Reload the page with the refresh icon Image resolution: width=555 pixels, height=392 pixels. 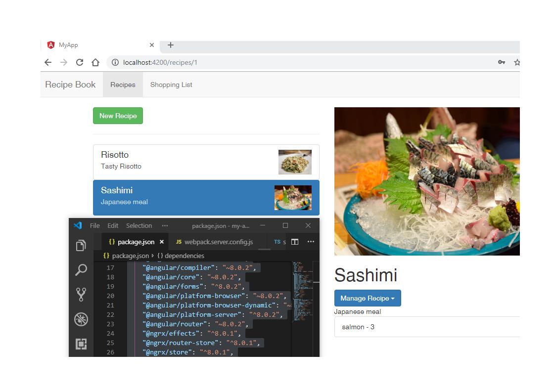coord(80,62)
